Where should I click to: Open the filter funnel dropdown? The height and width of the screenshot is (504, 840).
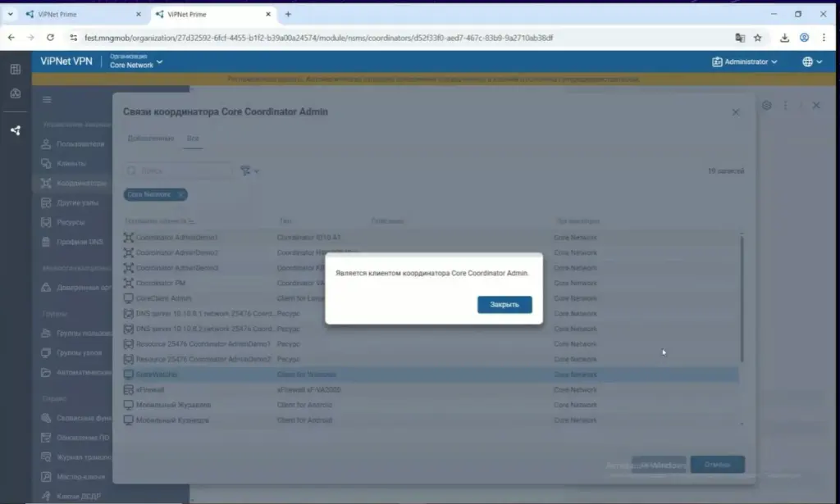(x=249, y=170)
